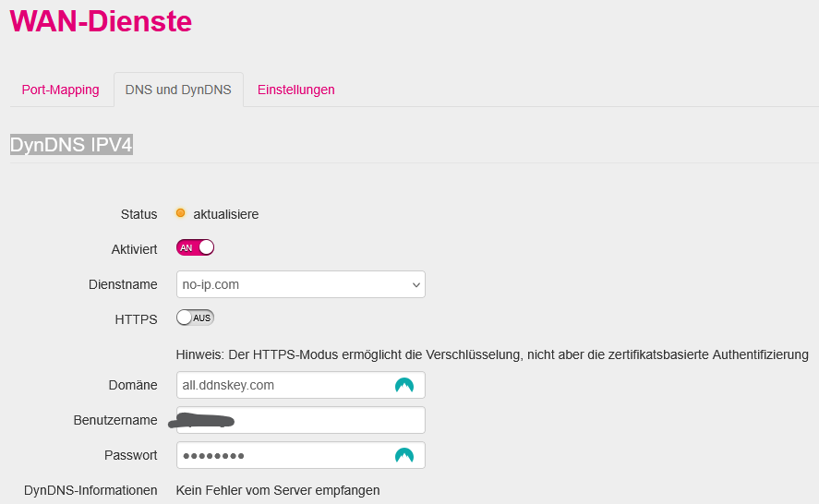Click the Kein Fehler vom Server empfangen message
Image resolution: width=819 pixels, height=504 pixels.
point(278,490)
